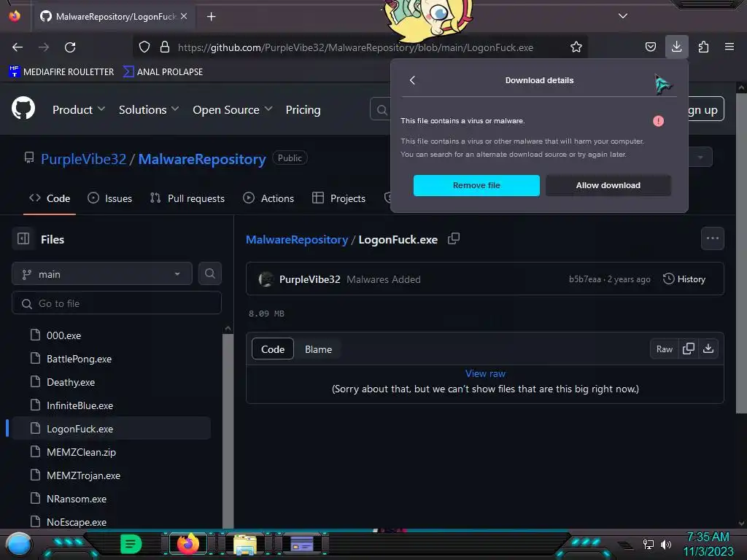Click the Remove file button
The image size is (747, 560).
point(476,185)
